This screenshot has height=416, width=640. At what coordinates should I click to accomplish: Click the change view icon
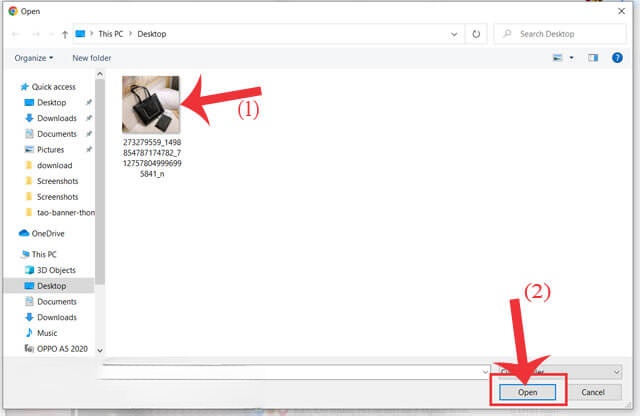[558, 58]
